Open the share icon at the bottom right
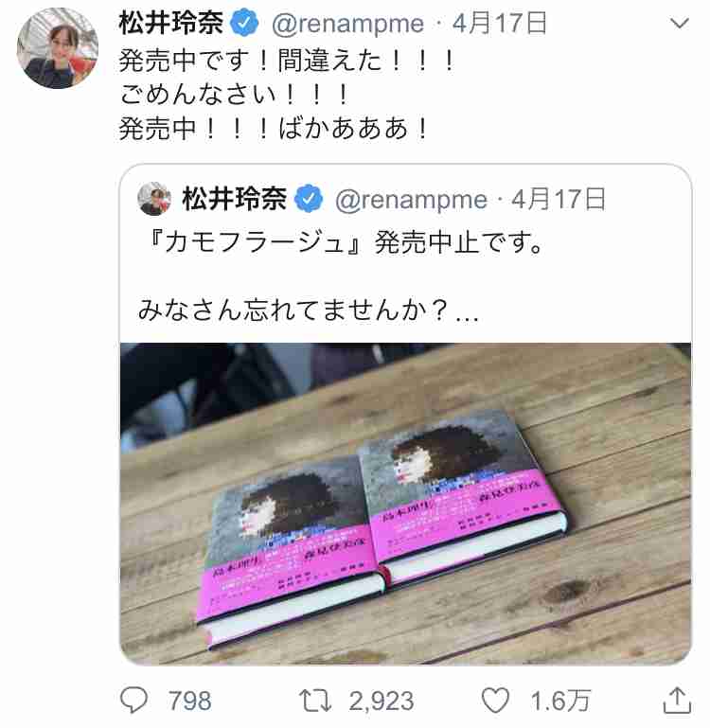 pos(677,700)
